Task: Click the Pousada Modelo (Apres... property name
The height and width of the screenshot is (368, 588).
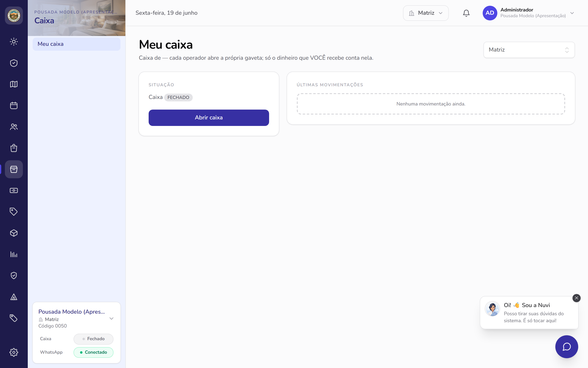Action: point(72,312)
